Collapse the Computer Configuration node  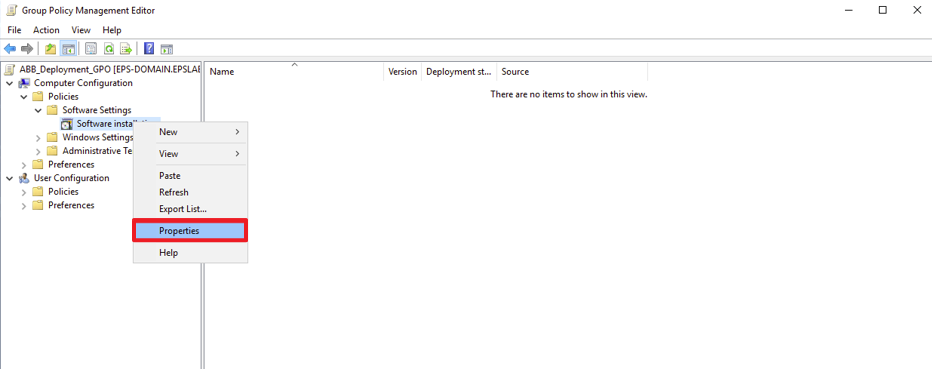pos(10,83)
